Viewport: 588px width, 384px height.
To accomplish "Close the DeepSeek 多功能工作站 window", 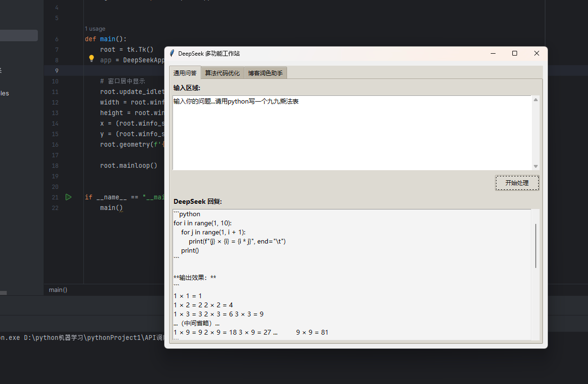I will point(537,53).
